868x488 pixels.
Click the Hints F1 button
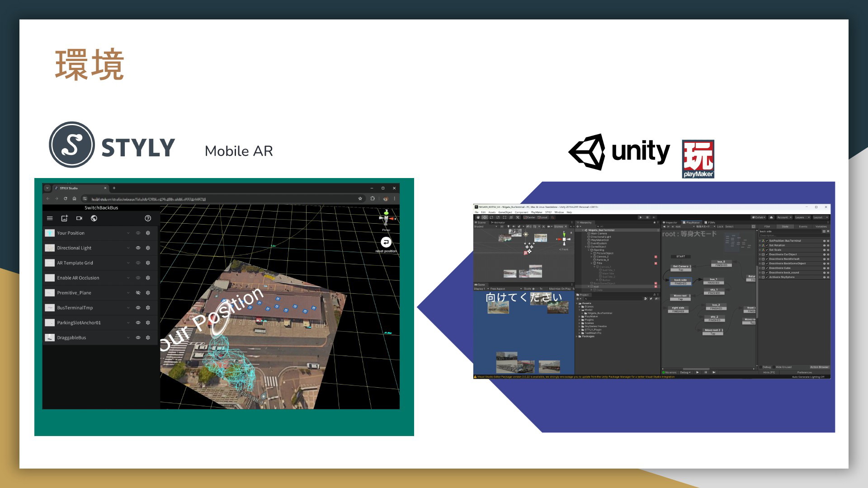tap(769, 372)
